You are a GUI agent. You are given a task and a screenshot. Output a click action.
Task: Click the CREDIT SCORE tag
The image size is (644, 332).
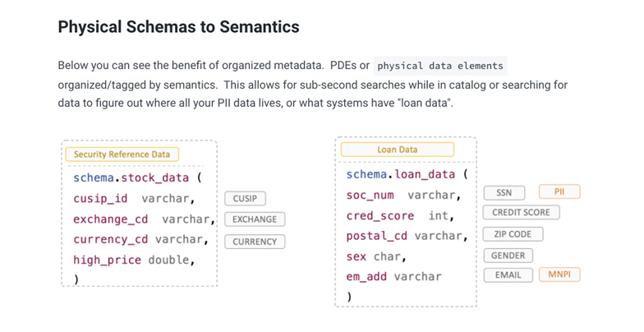click(x=521, y=212)
